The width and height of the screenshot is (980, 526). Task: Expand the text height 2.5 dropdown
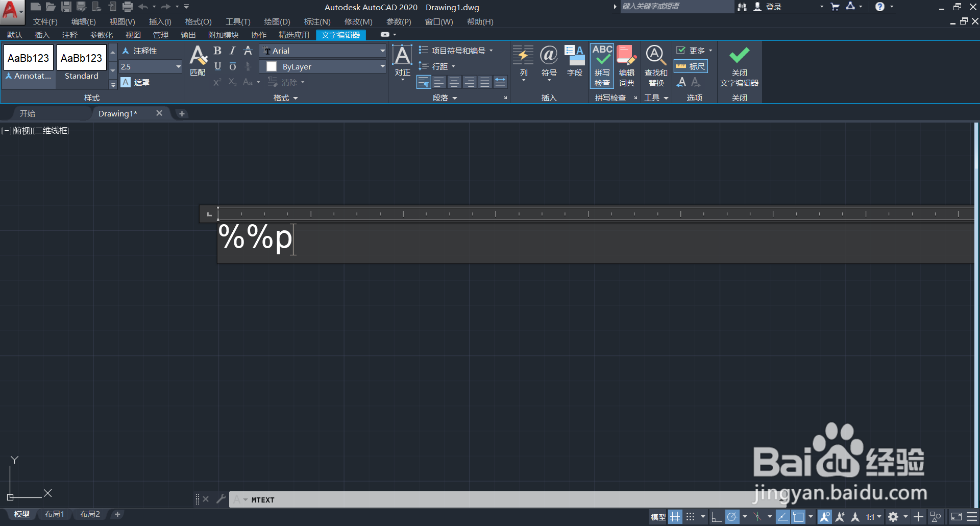coord(178,66)
